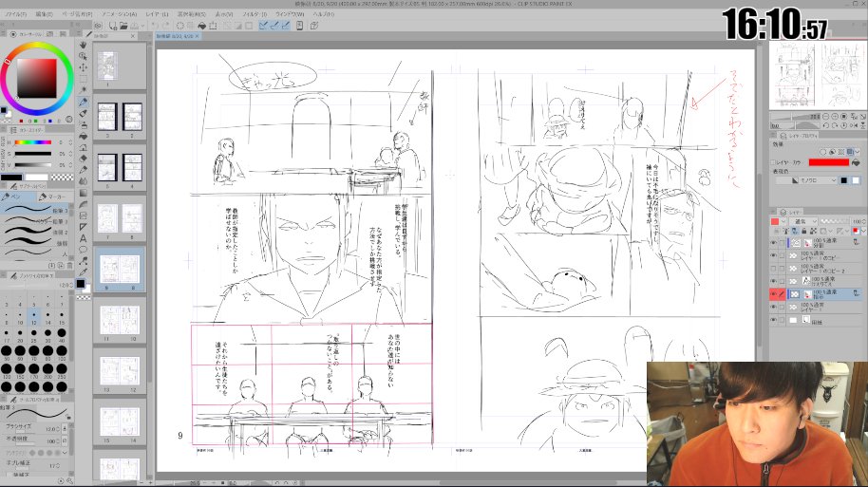Screen dimensions: 868x487
Task: Select the active Pen tool
Action: (x=83, y=102)
